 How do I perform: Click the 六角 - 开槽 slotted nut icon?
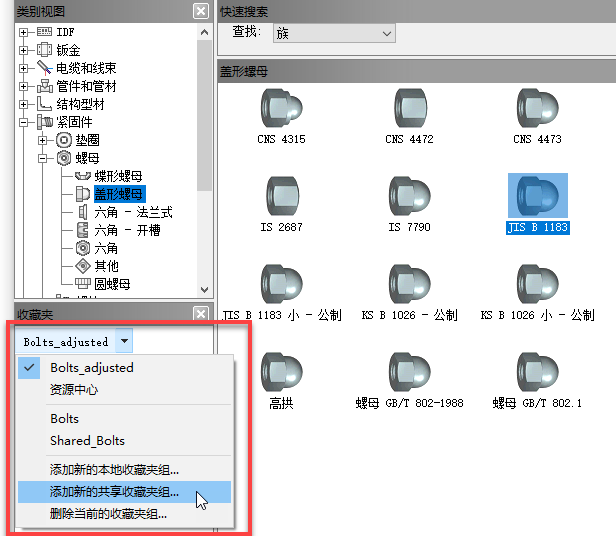(x=82, y=230)
